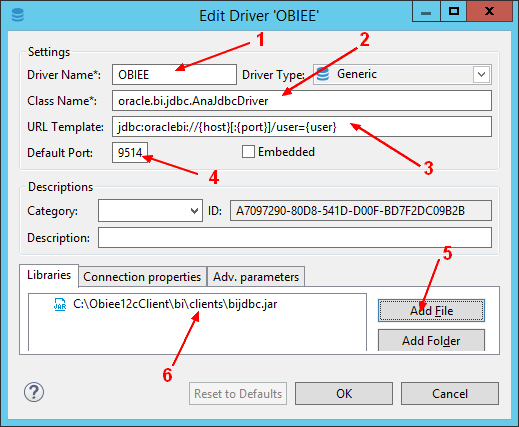Switch to the Libraries tab

(49, 275)
